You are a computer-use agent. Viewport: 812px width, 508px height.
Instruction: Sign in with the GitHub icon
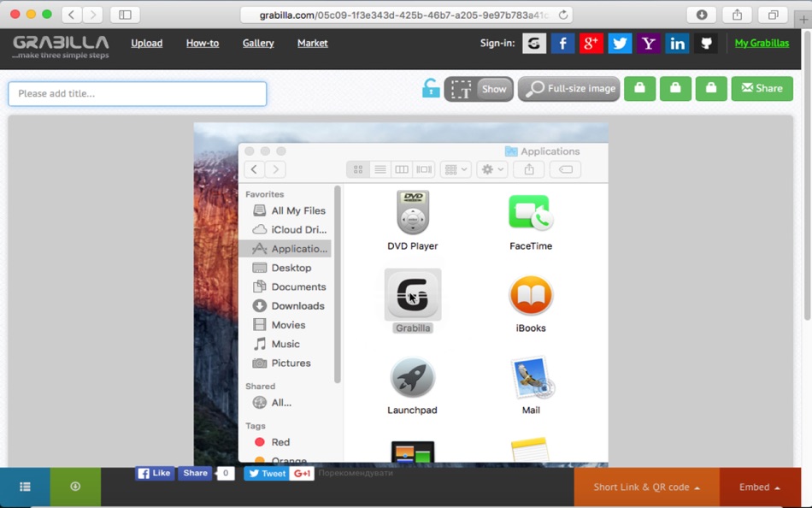click(x=706, y=44)
